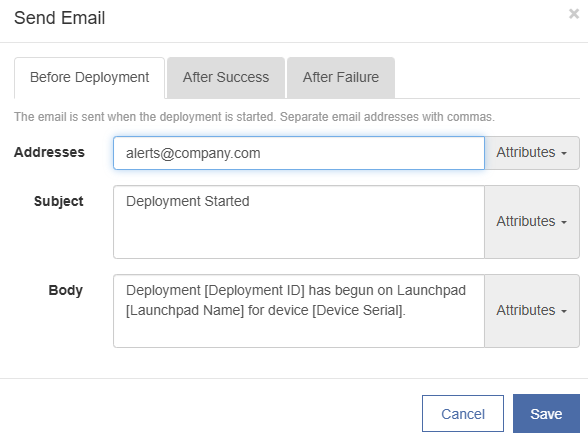Expand Attributes dropdown next to Addresses
The image size is (588, 443).
tap(532, 153)
